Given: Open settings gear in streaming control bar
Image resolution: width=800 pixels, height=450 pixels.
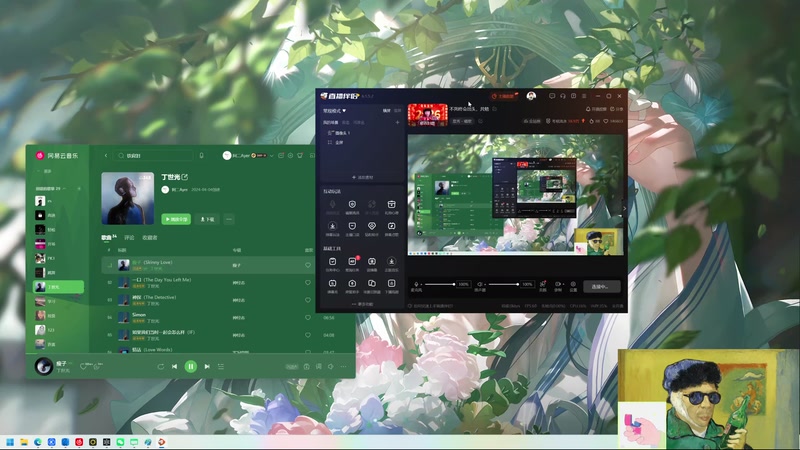Looking at the screenshot, I should (573, 285).
